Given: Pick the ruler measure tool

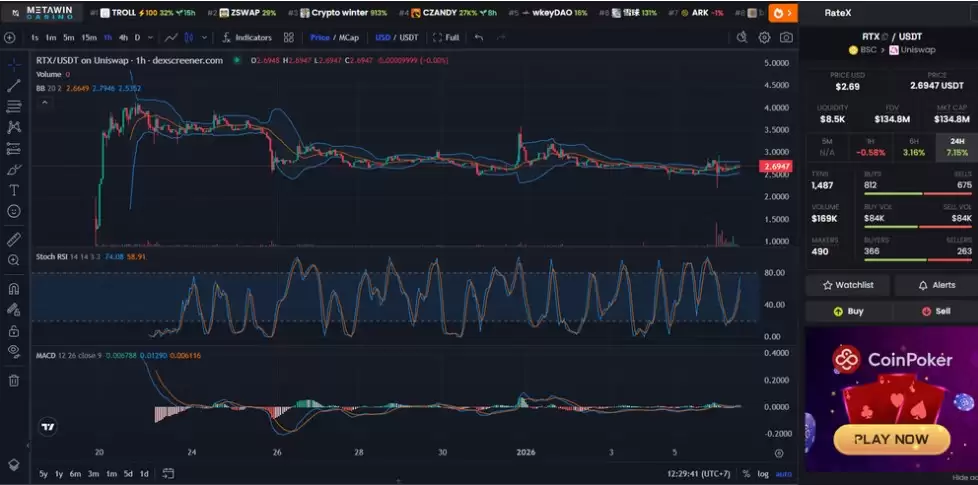Looking at the screenshot, I should 14,239.
